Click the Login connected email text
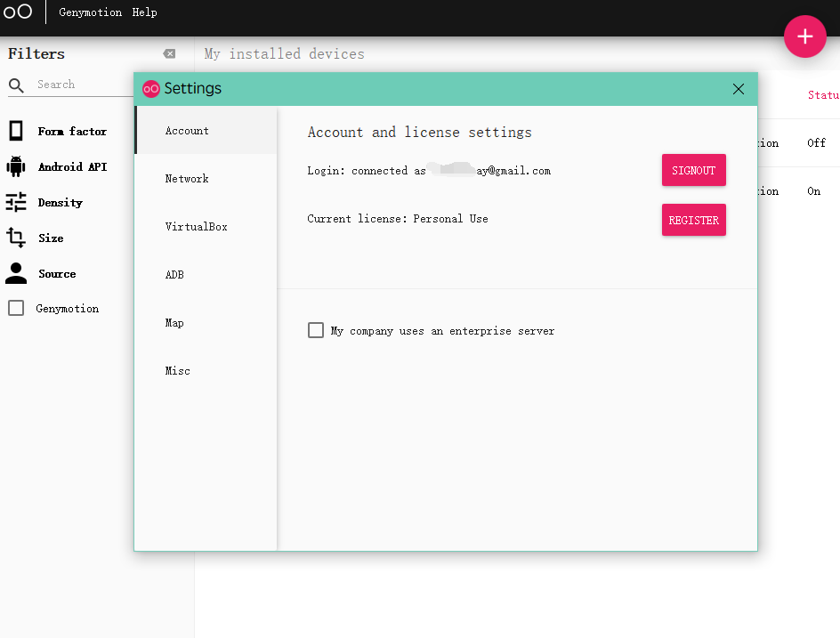 point(429,170)
